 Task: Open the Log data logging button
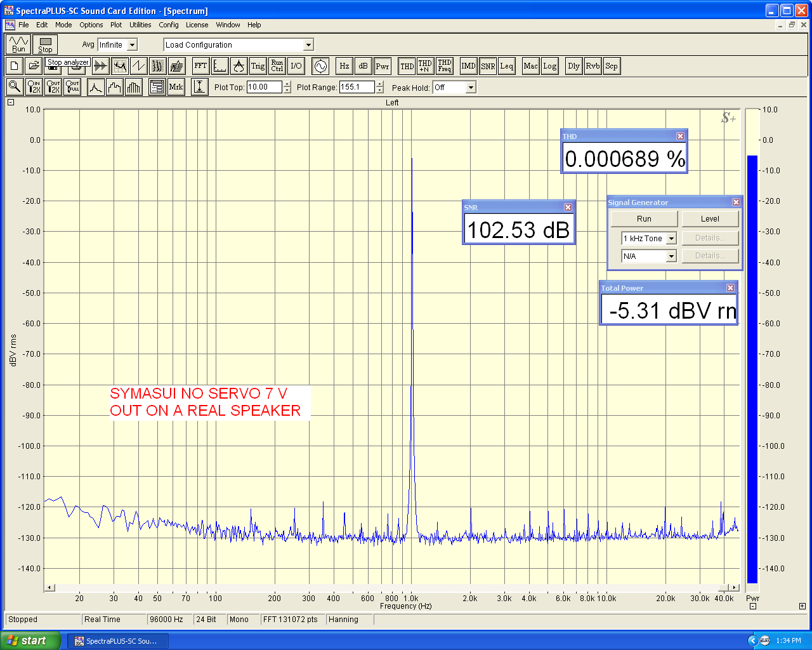point(549,65)
